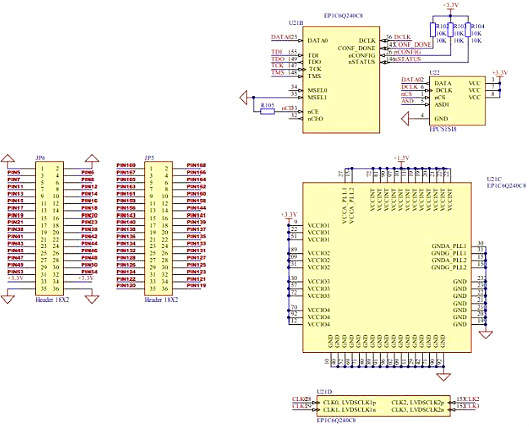Select the JP6 header component
Screen dimensions: 529x427
click(50, 228)
